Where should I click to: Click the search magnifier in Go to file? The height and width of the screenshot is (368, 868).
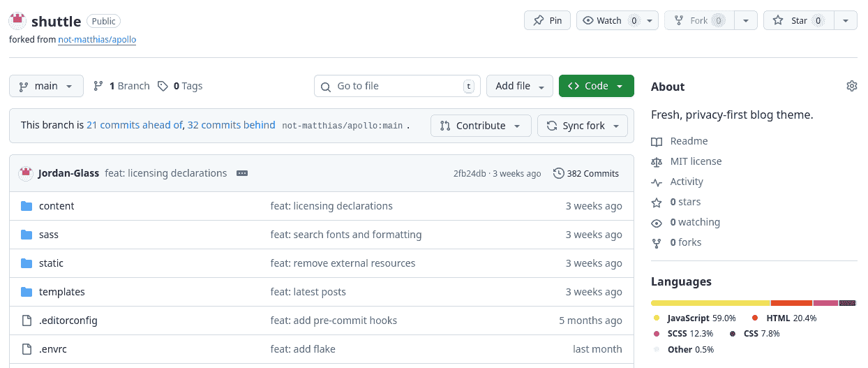tap(326, 87)
